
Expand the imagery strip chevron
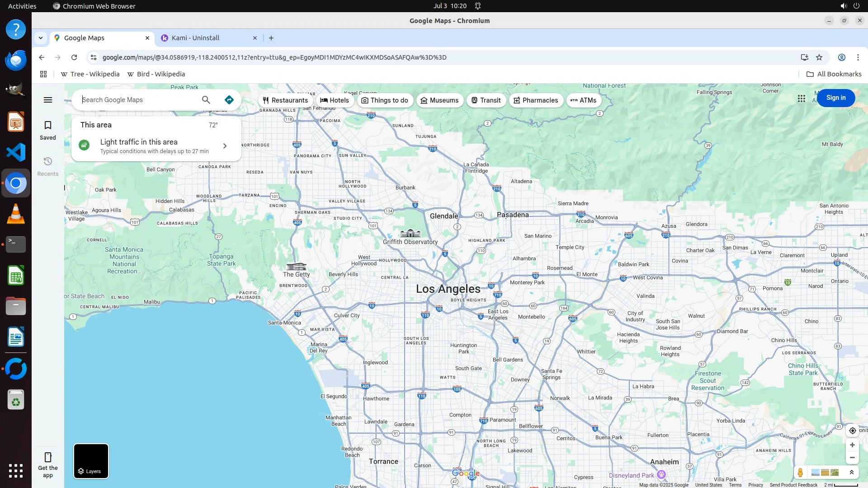tap(852, 472)
